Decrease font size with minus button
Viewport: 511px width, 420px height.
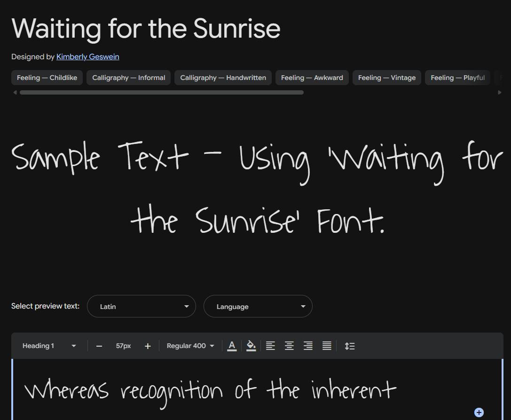click(x=99, y=346)
